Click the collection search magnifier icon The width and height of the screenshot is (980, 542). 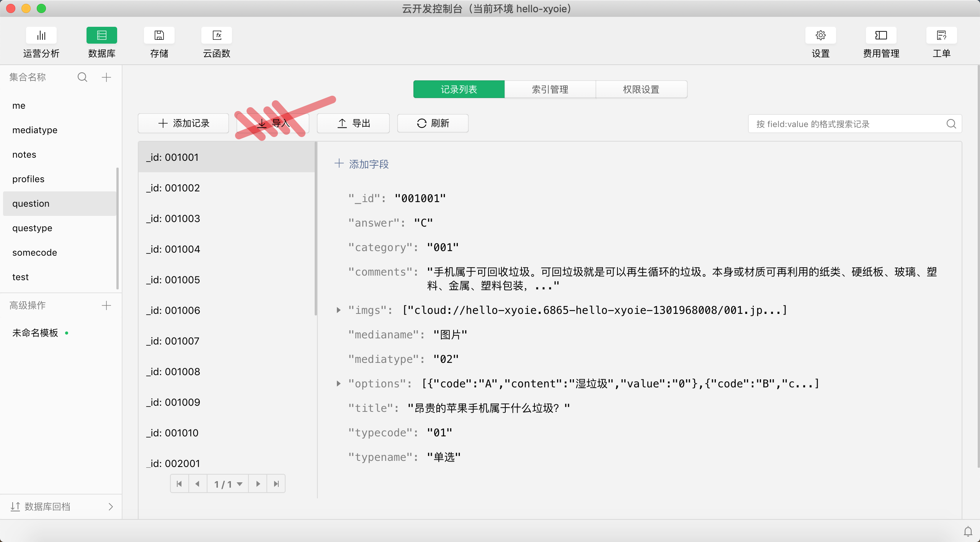[x=82, y=77]
